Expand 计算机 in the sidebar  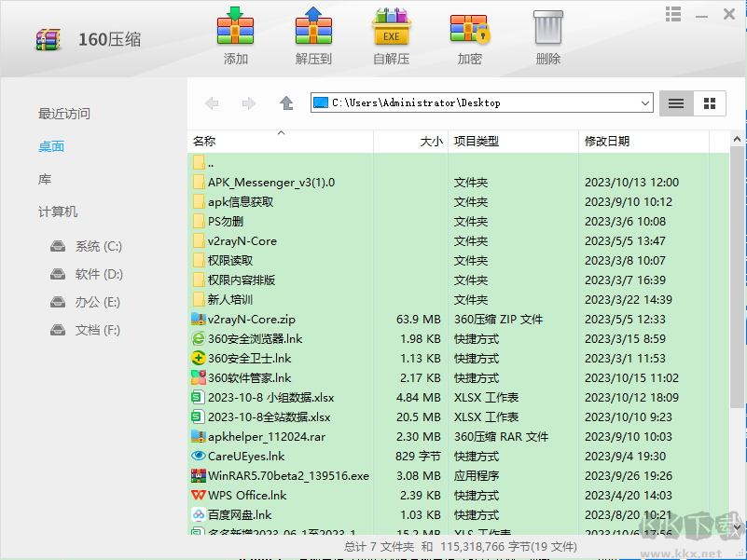[x=56, y=212]
